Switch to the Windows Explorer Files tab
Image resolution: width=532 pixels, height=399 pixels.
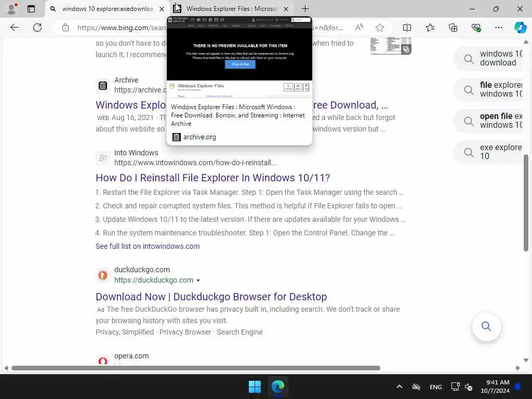(232, 9)
